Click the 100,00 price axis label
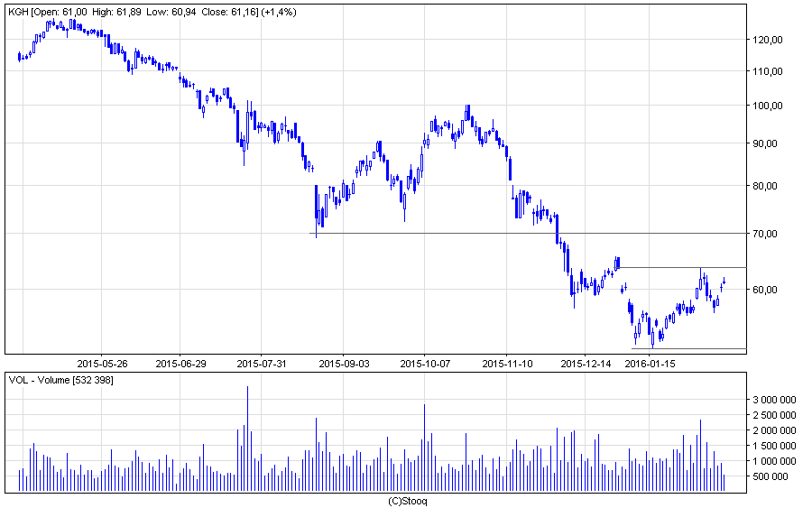Image resolution: width=812 pixels, height=508 pixels. pos(767,106)
